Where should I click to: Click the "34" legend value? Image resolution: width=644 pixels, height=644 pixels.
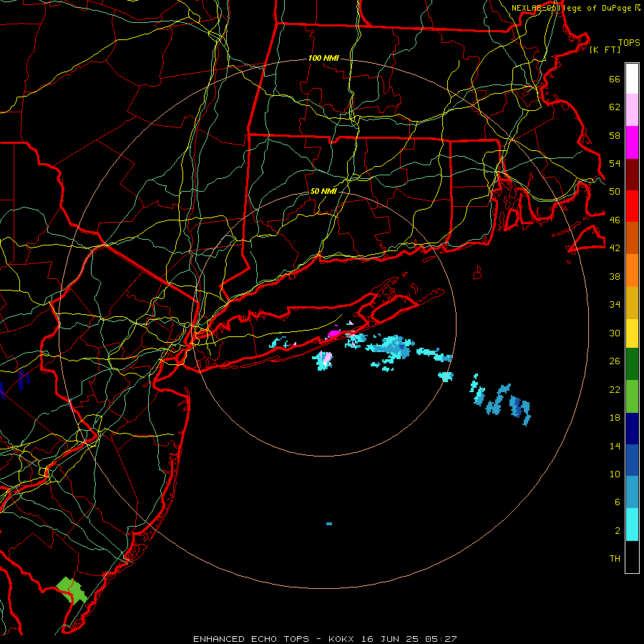[x=615, y=304]
